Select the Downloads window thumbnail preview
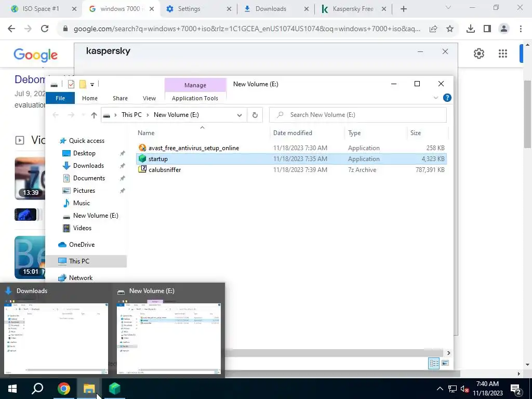 pos(56,330)
